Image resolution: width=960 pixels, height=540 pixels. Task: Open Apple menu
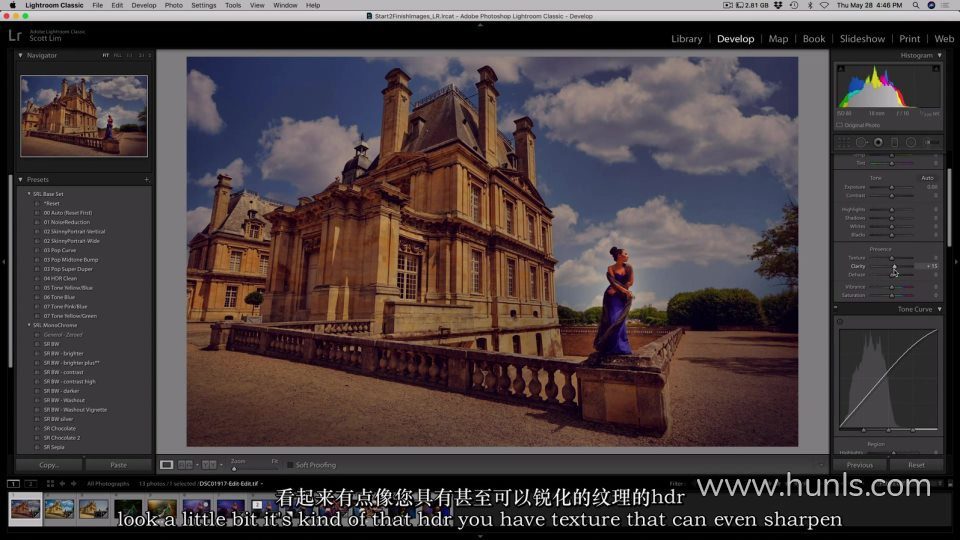12,5
